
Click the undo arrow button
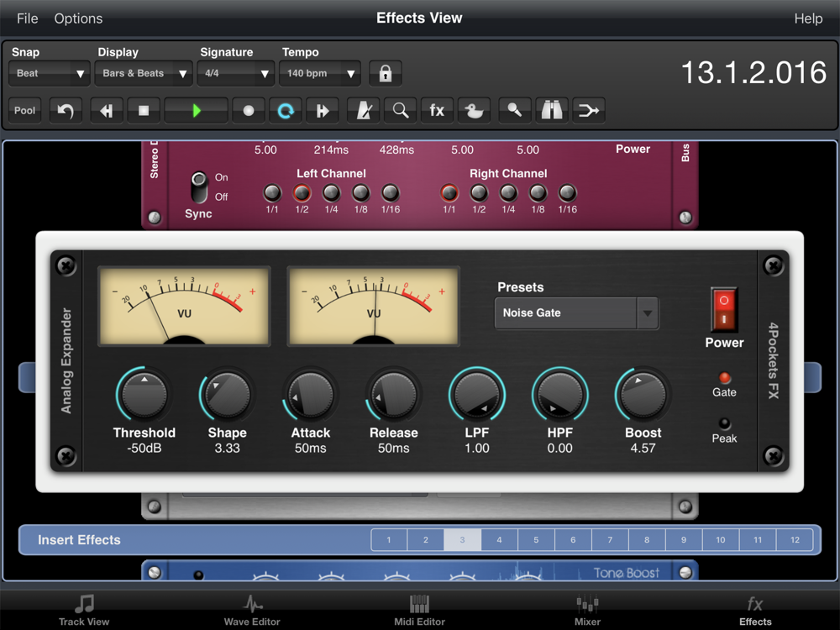[x=66, y=111]
